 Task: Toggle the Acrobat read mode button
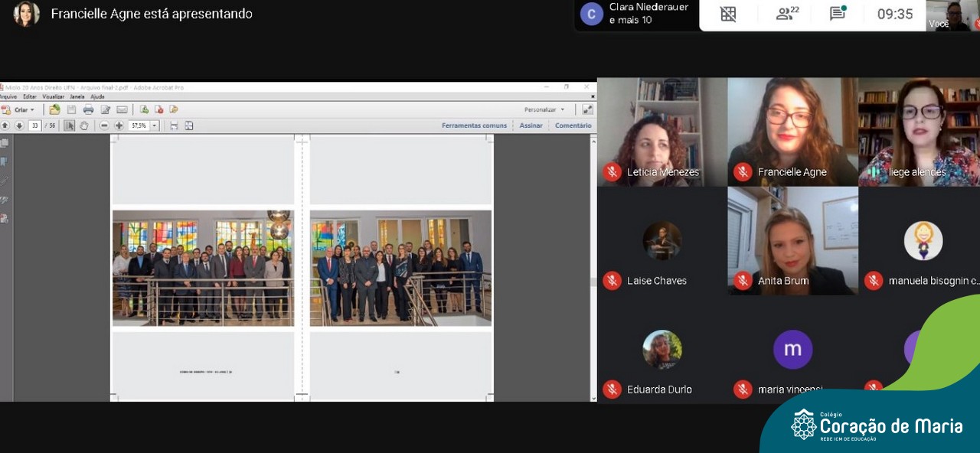587,109
